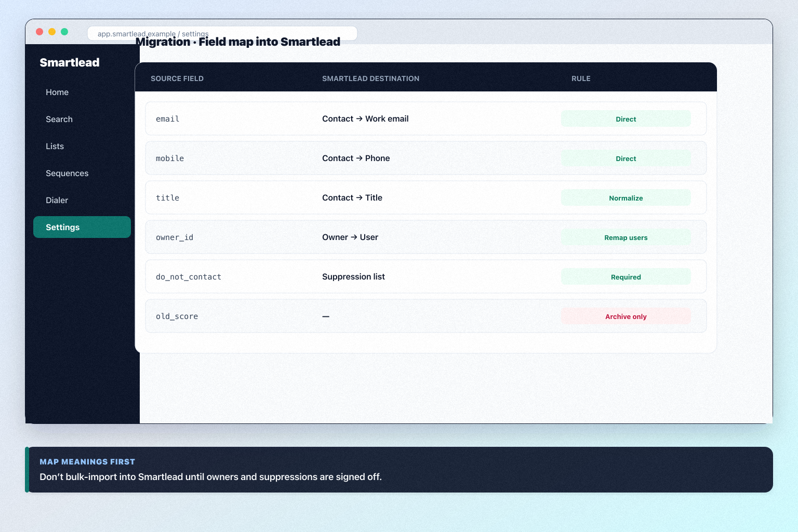The width and height of the screenshot is (798, 532).
Task: Open Lists from the sidebar
Action: click(82, 146)
